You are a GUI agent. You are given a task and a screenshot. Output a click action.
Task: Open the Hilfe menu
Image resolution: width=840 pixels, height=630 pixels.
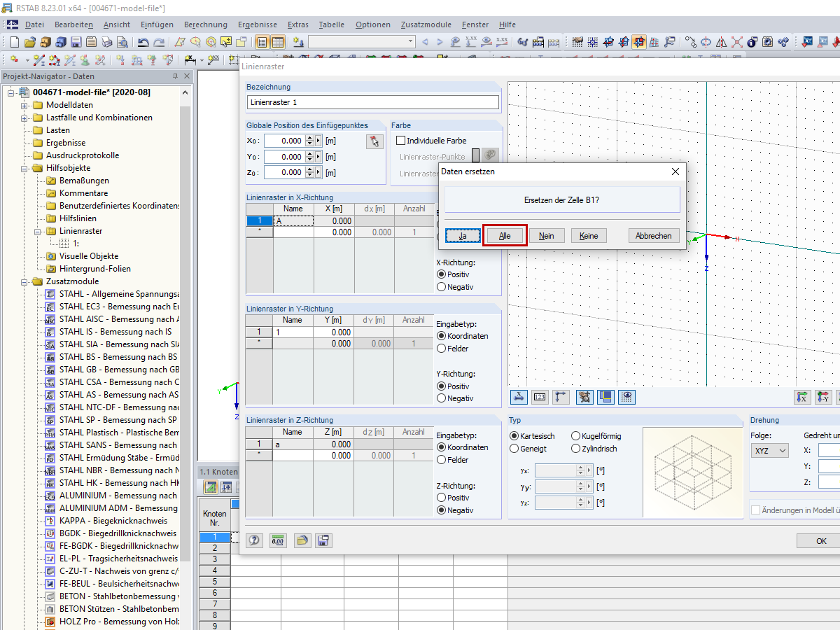tap(507, 24)
